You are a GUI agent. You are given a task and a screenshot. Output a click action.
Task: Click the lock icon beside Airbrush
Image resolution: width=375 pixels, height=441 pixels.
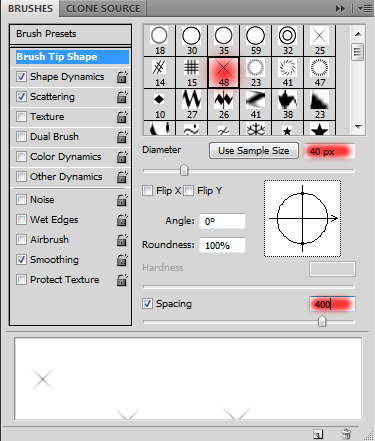coord(122,240)
